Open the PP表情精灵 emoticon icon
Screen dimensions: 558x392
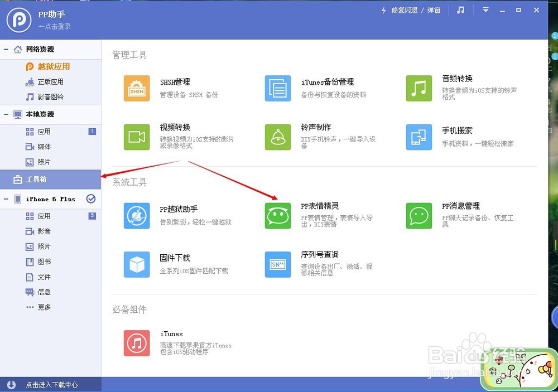[x=278, y=216]
